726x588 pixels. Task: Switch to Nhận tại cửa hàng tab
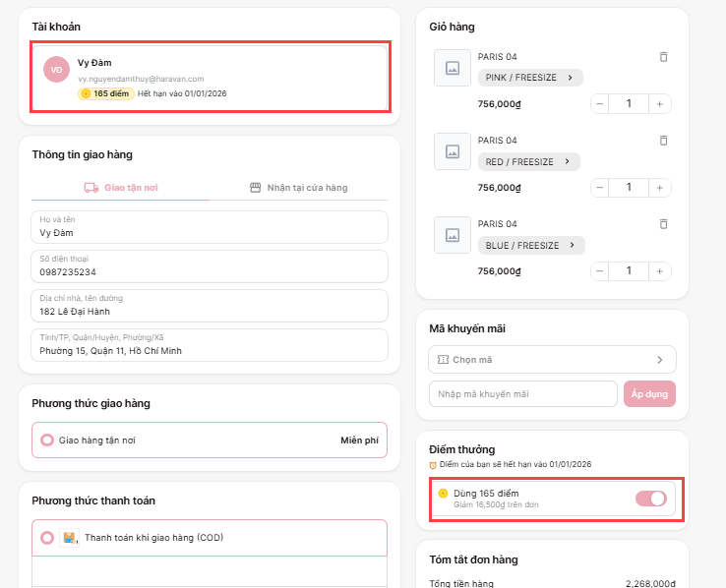pyautogui.click(x=298, y=187)
